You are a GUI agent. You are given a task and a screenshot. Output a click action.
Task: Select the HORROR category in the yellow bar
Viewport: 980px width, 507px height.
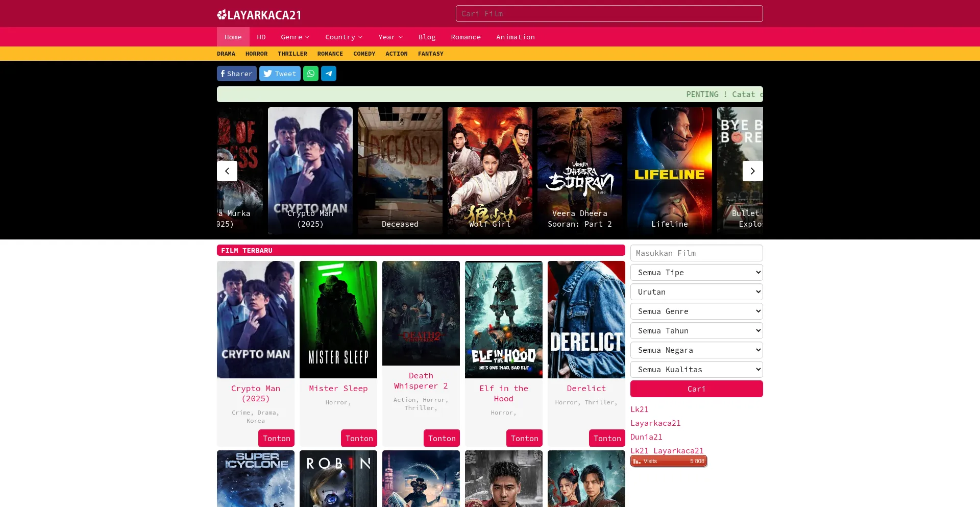click(x=256, y=54)
